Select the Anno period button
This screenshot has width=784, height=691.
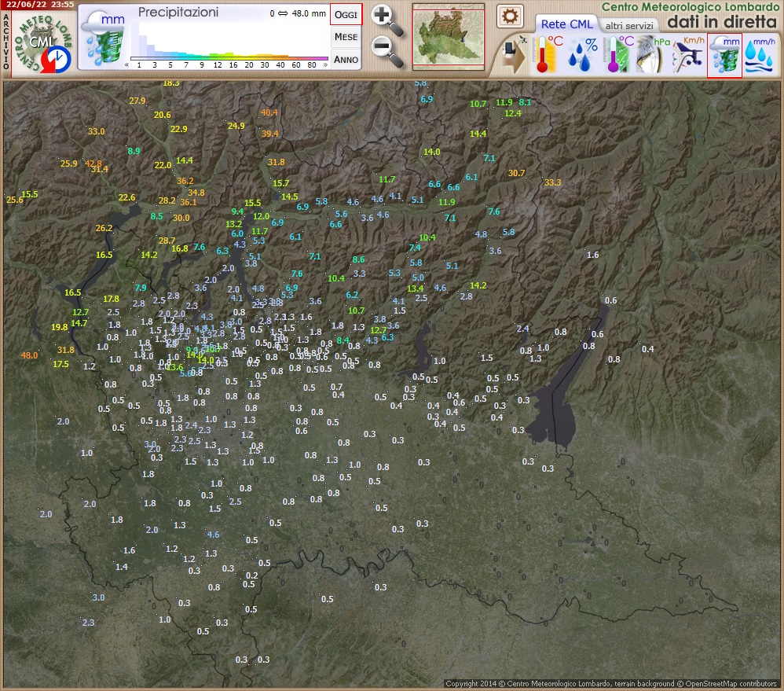pos(346,59)
